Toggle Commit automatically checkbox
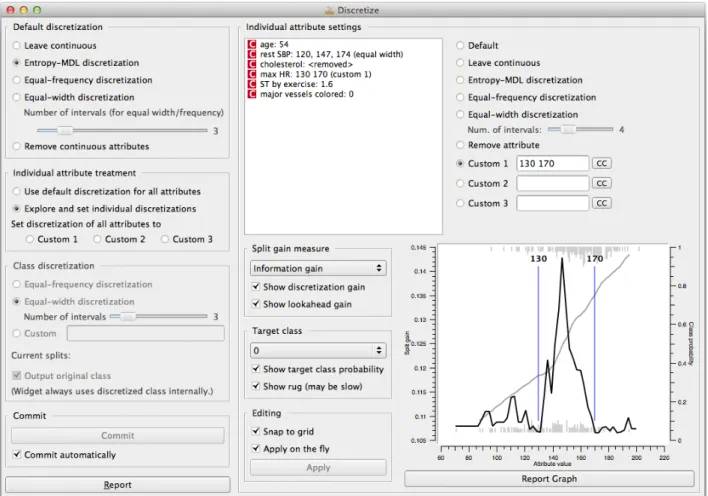This screenshot has width=708, height=496. pyautogui.click(x=17, y=454)
